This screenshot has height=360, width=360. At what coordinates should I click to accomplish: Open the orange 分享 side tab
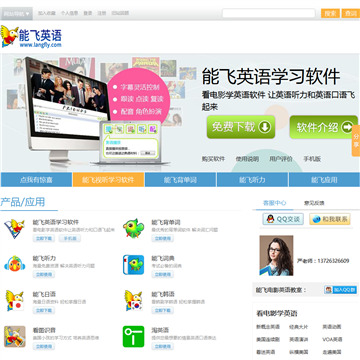356,140
